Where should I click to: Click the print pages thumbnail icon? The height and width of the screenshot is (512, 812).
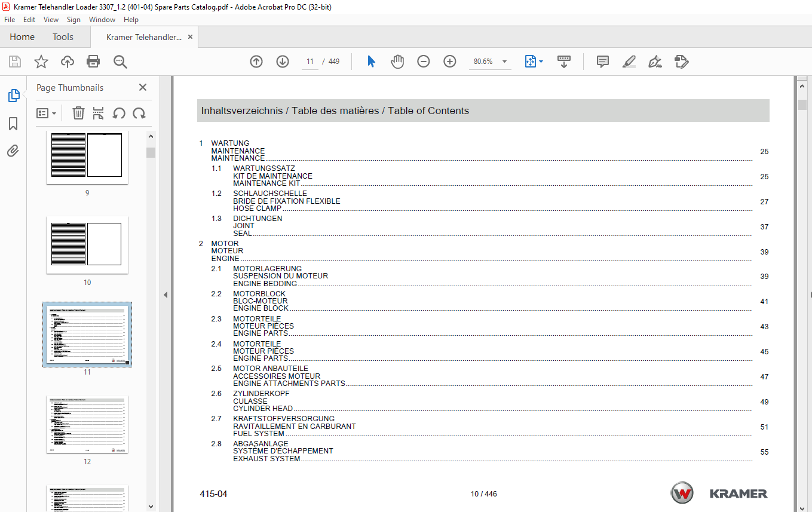pos(99,113)
